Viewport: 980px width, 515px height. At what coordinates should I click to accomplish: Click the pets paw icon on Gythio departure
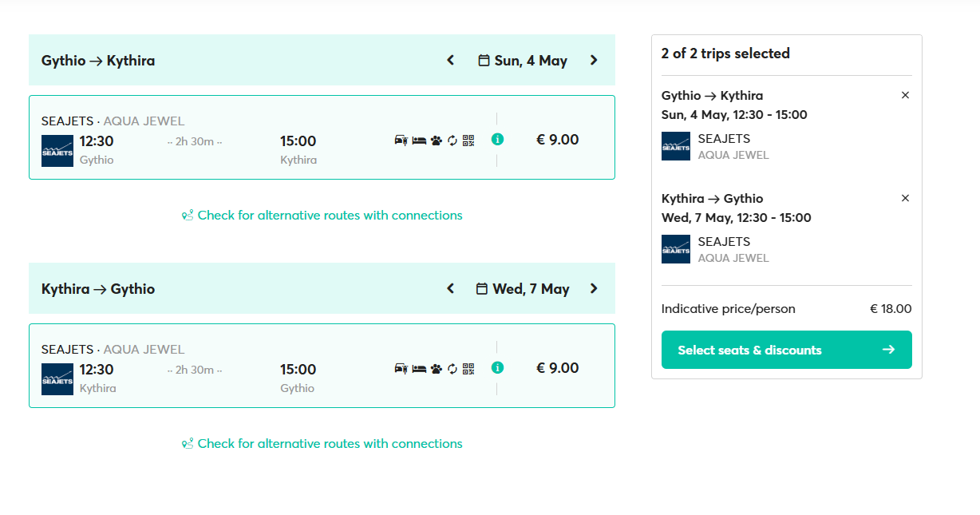click(436, 141)
